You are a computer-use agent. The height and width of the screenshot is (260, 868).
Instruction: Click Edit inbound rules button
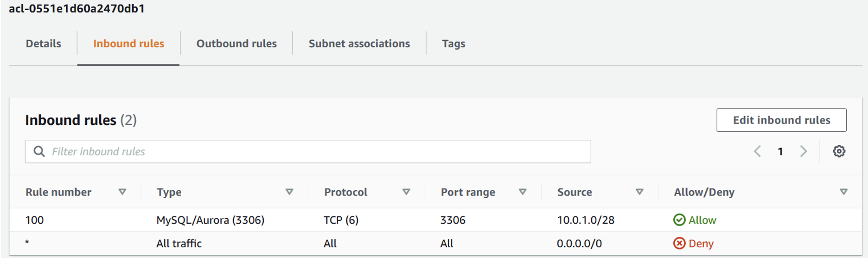[781, 120]
